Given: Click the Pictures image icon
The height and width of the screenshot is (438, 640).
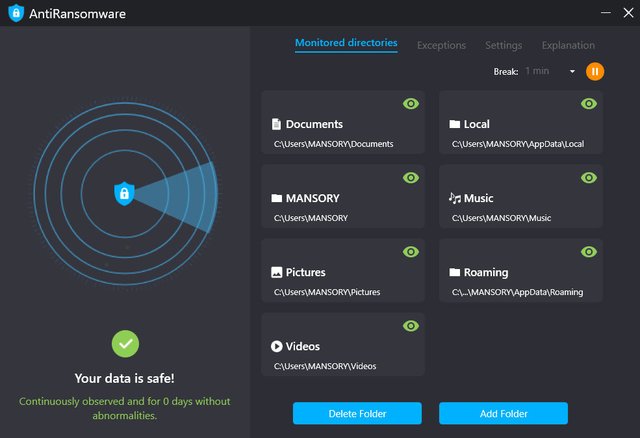Looking at the screenshot, I should coord(277,272).
